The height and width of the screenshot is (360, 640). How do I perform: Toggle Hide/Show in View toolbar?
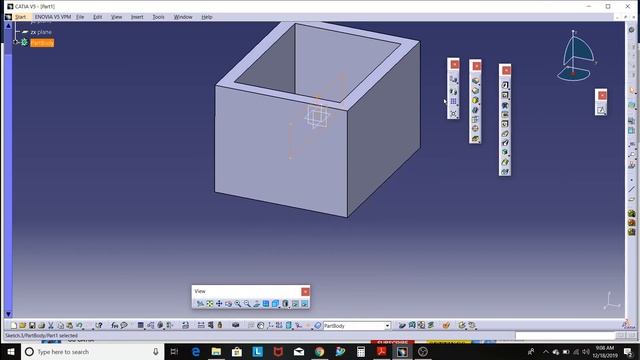coord(295,304)
